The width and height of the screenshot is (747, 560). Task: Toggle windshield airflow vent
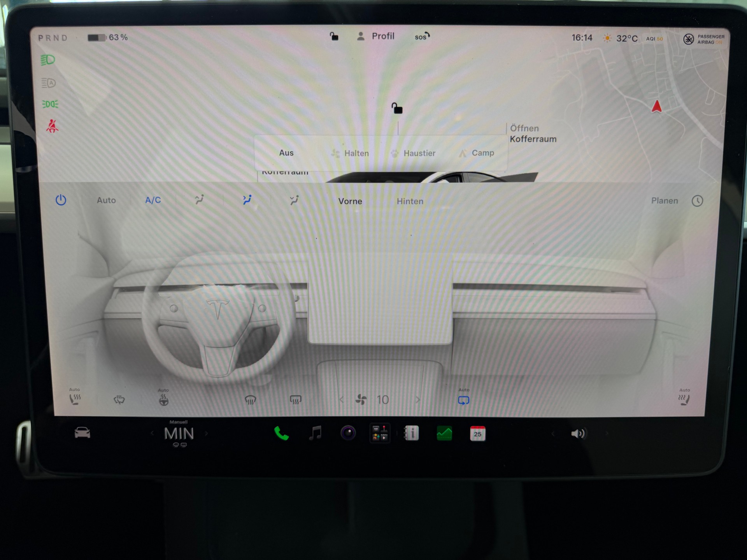pos(200,200)
